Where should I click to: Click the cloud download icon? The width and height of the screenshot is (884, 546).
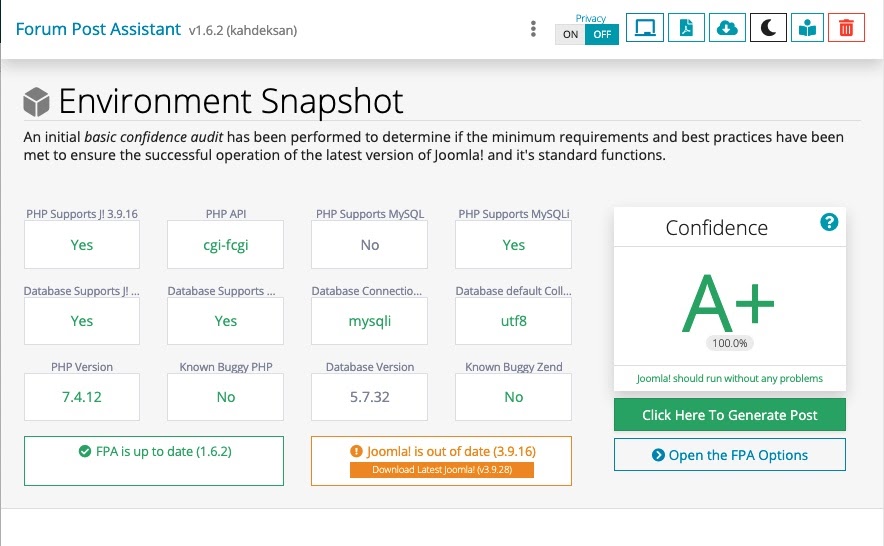(727, 29)
